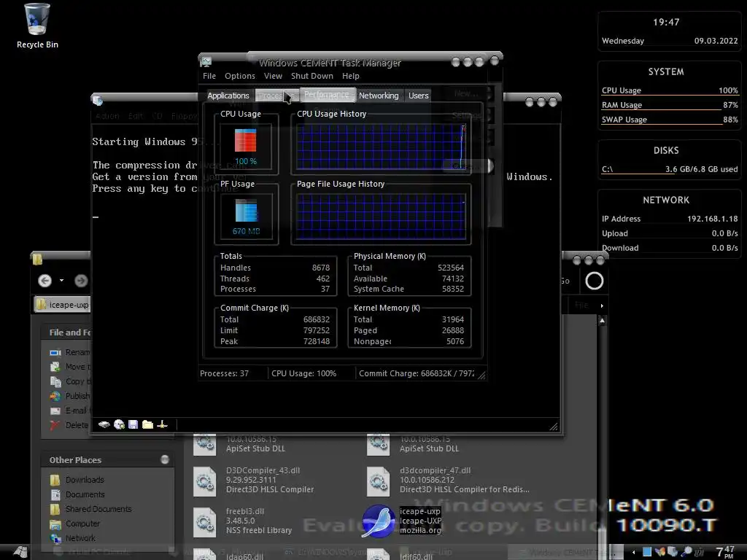Open the Shut Down menu in Task Manager
This screenshot has height=560, width=747.
point(312,76)
